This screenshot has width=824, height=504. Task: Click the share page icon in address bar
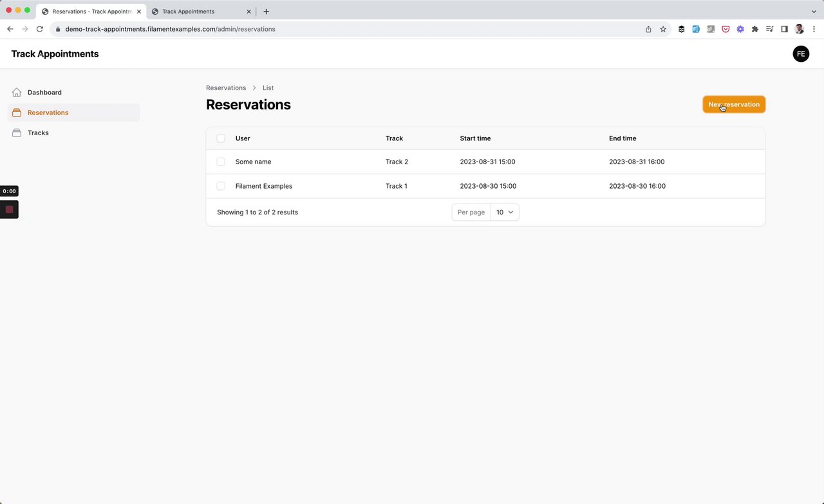point(648,29)
